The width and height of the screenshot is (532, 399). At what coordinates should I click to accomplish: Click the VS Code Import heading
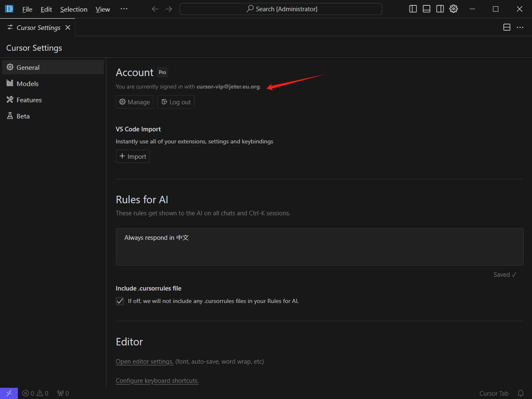138,129
